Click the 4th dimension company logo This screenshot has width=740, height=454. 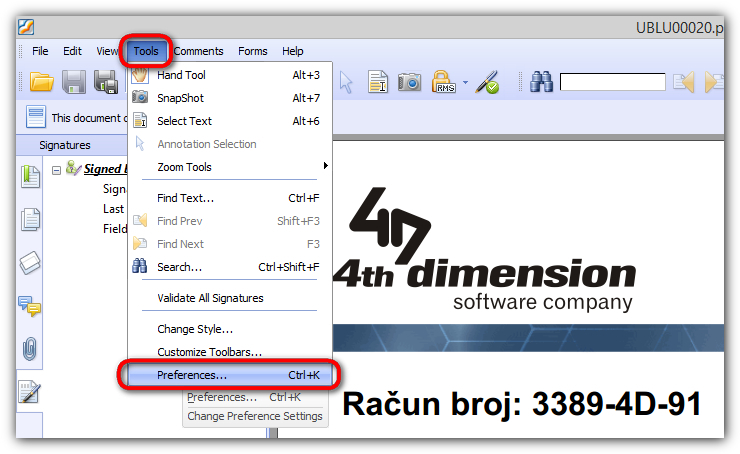pyautogui.click(x=485, y=249)
